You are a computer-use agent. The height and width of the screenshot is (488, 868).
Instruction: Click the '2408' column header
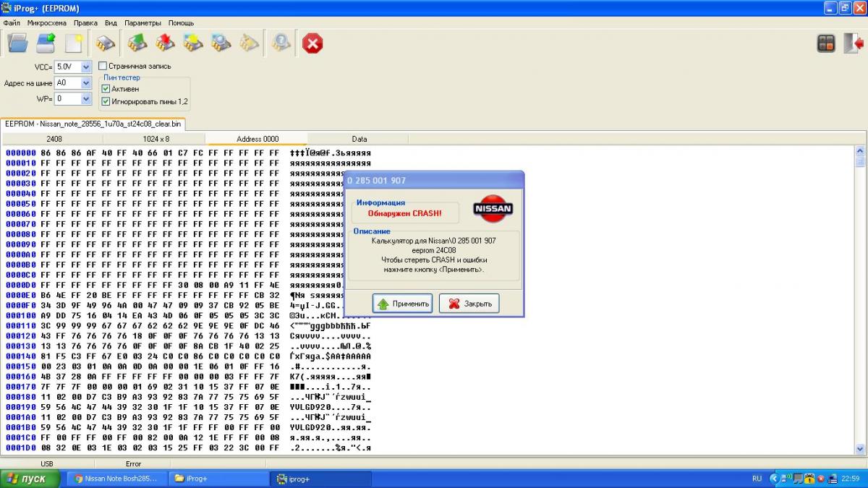54,139
